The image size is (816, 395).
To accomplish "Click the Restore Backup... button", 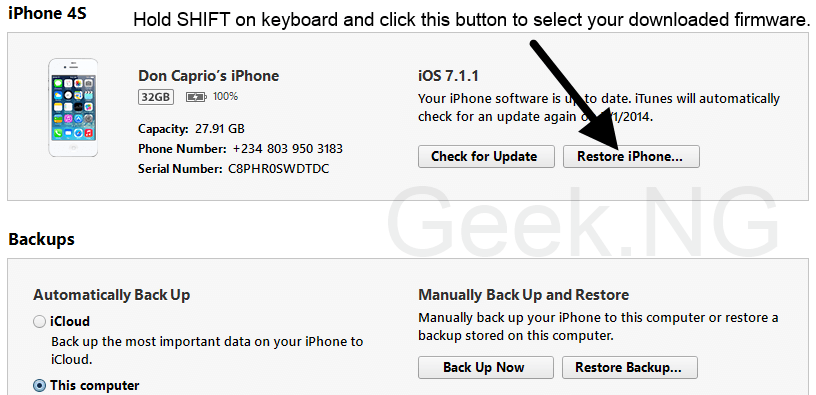I will (x=629, y=367).
